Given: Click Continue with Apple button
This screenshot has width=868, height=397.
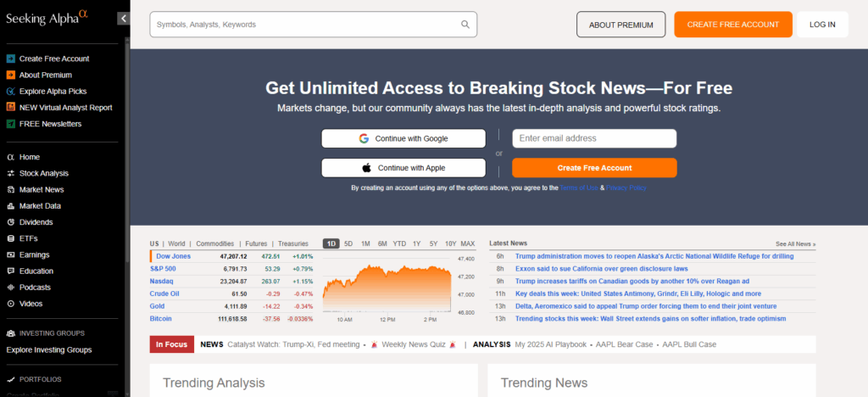Looking at the screenshot, I should point(403,168).
